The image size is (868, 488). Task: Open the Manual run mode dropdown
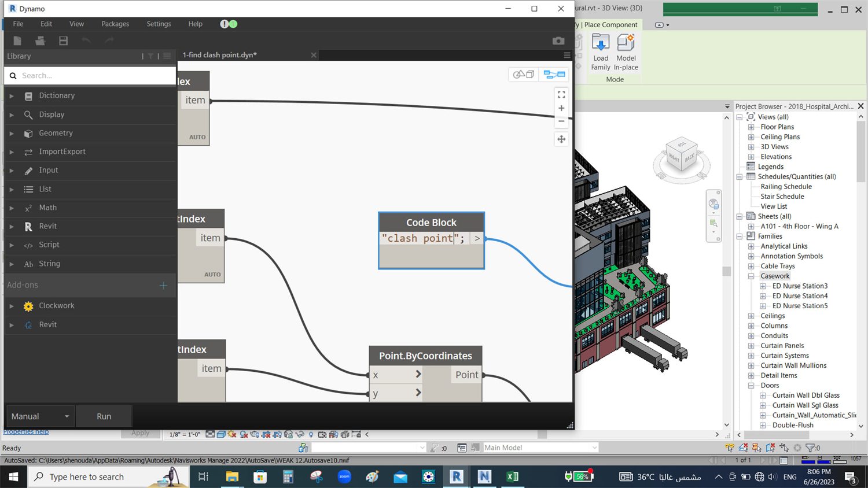click(x=41, y=416)
